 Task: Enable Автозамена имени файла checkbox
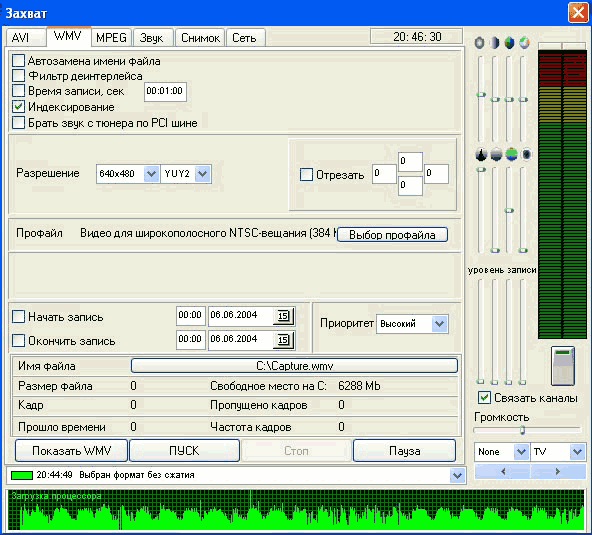18,60
